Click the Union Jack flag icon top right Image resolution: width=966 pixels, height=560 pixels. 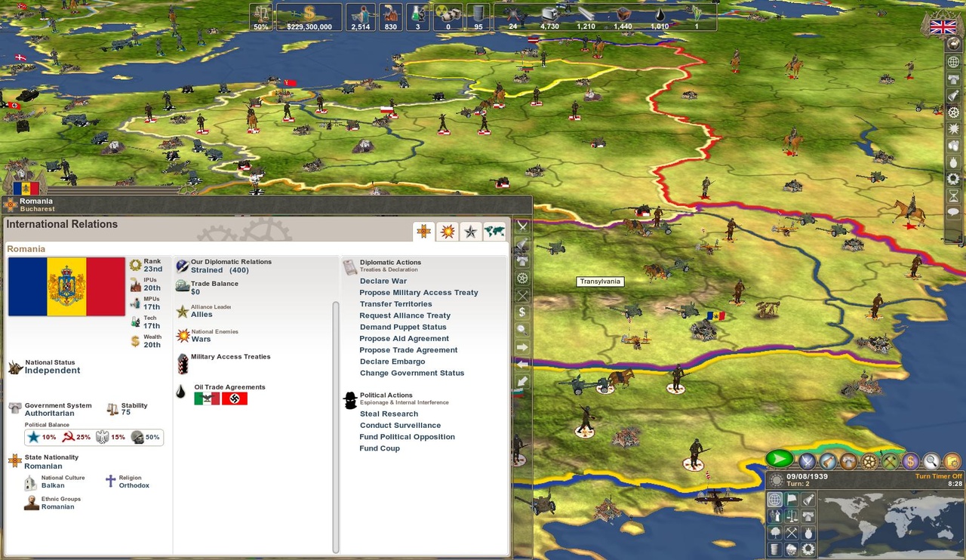click(x=944, y=26)
